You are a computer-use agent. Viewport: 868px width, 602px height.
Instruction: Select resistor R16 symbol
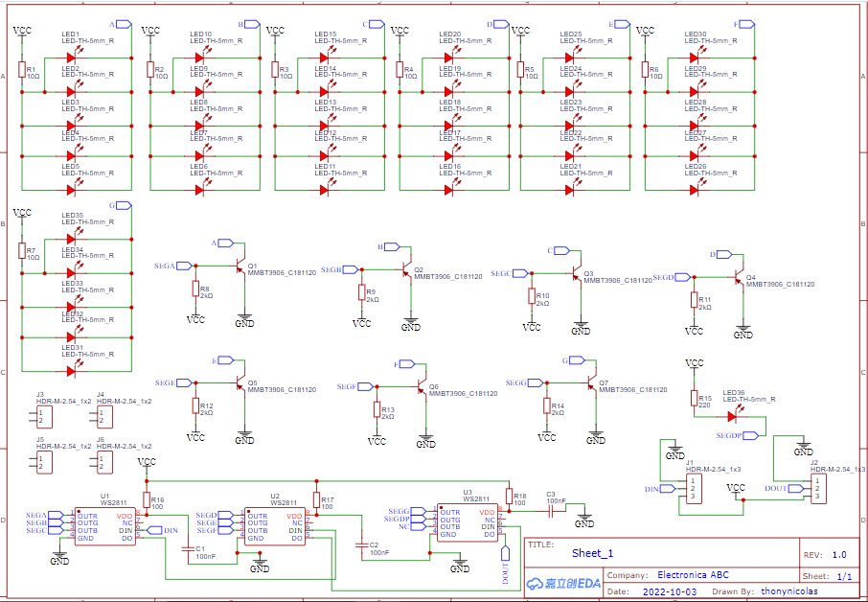click(147, 500)
